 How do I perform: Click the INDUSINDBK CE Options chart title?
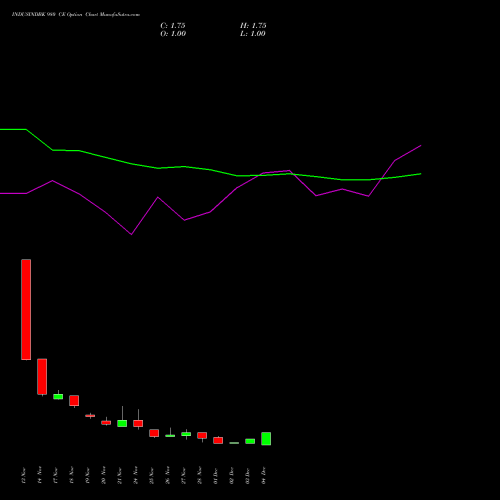tap(76, 15)
